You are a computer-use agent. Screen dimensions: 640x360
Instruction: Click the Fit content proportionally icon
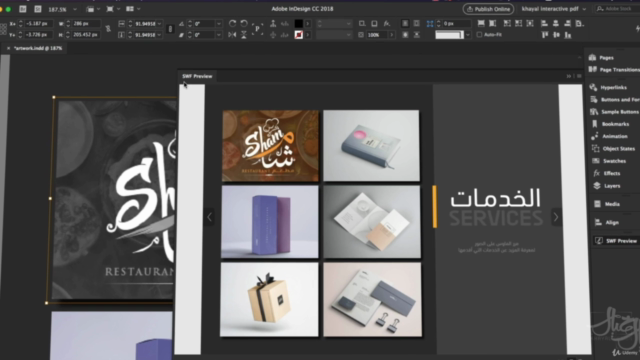(493, 24)
